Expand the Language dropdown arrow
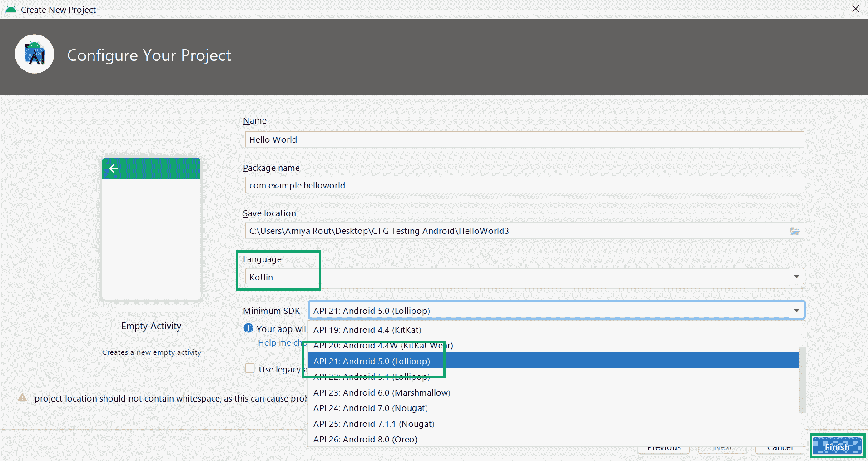The image size is (868, 461). [x=796, y=277]
